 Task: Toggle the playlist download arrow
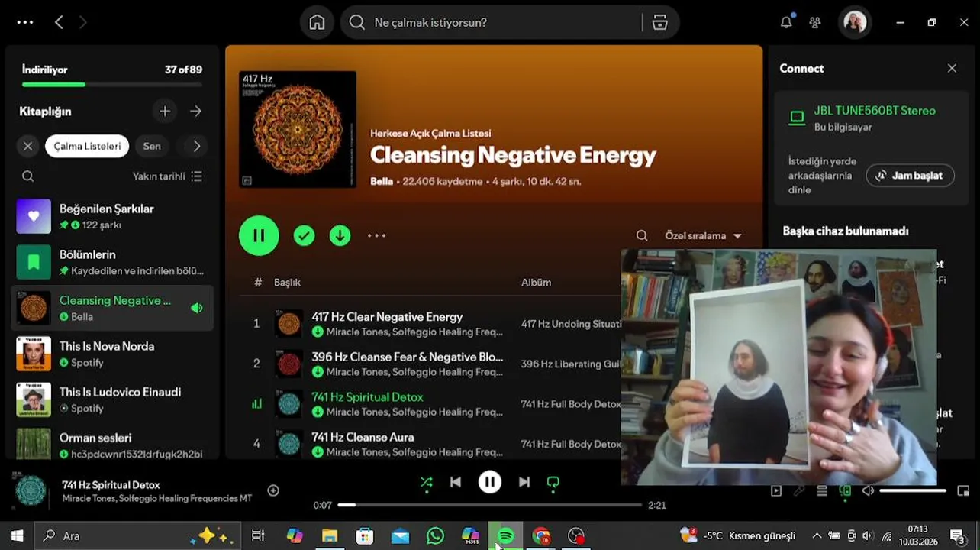[x=340, y=235]
